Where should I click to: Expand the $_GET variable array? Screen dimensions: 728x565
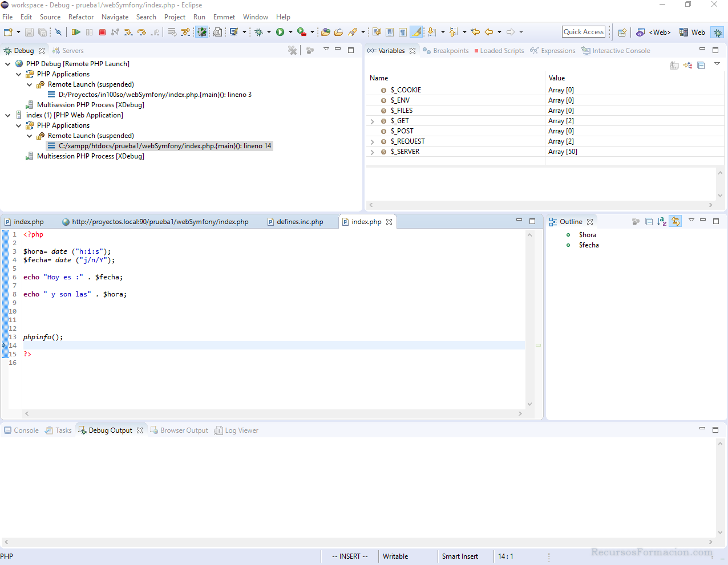pos(373,121)
